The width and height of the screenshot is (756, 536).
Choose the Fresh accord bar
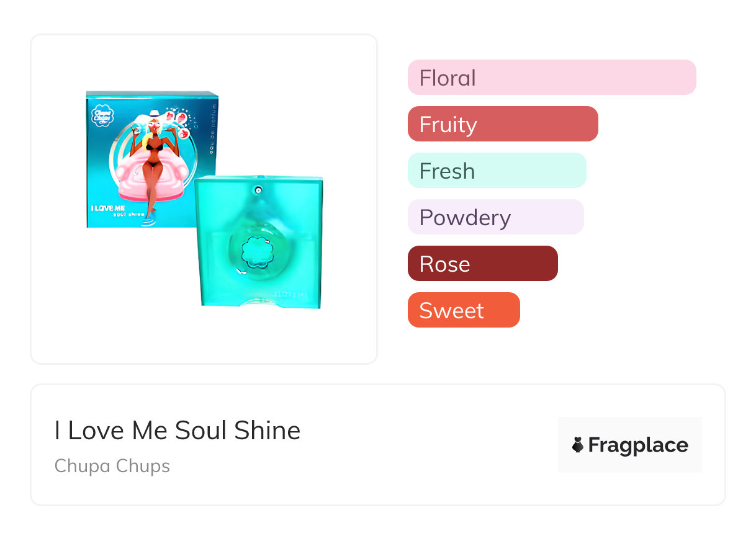497,171
